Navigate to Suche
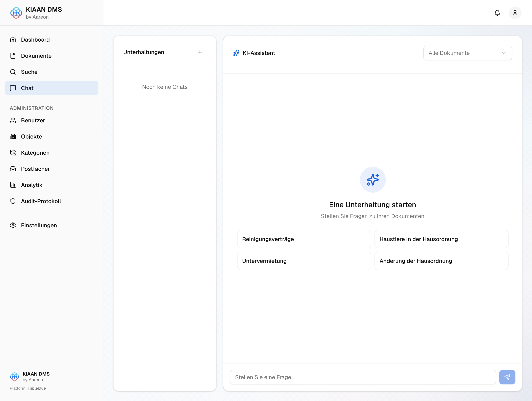532x401 pixels. click(x=52, y=72)
